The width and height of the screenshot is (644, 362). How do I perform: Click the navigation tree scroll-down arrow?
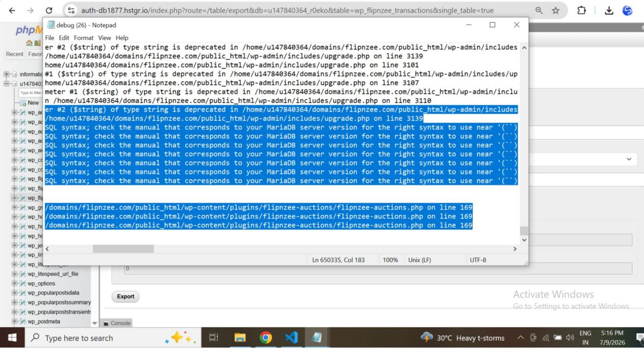coord(95,323)
